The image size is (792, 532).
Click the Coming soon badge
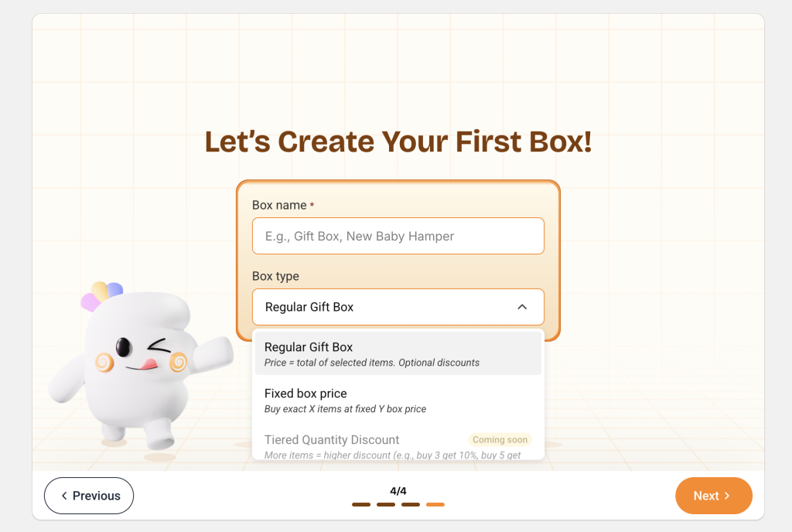click(500, 440)
